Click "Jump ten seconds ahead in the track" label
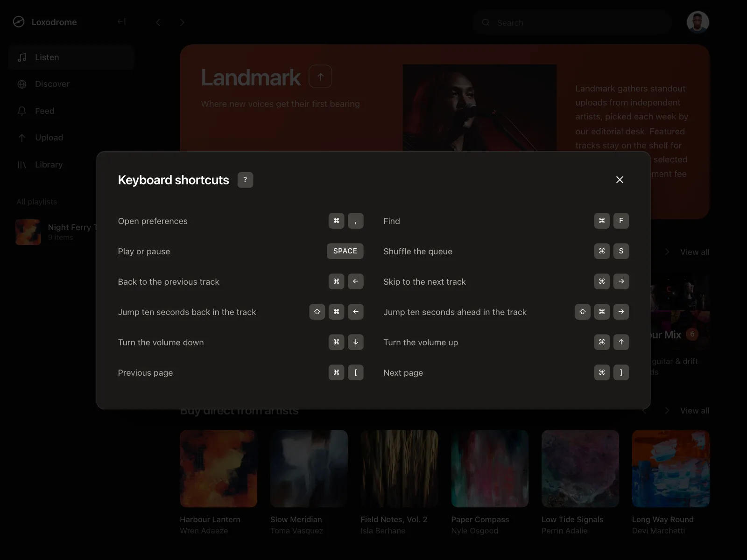 tap(455, 312)
